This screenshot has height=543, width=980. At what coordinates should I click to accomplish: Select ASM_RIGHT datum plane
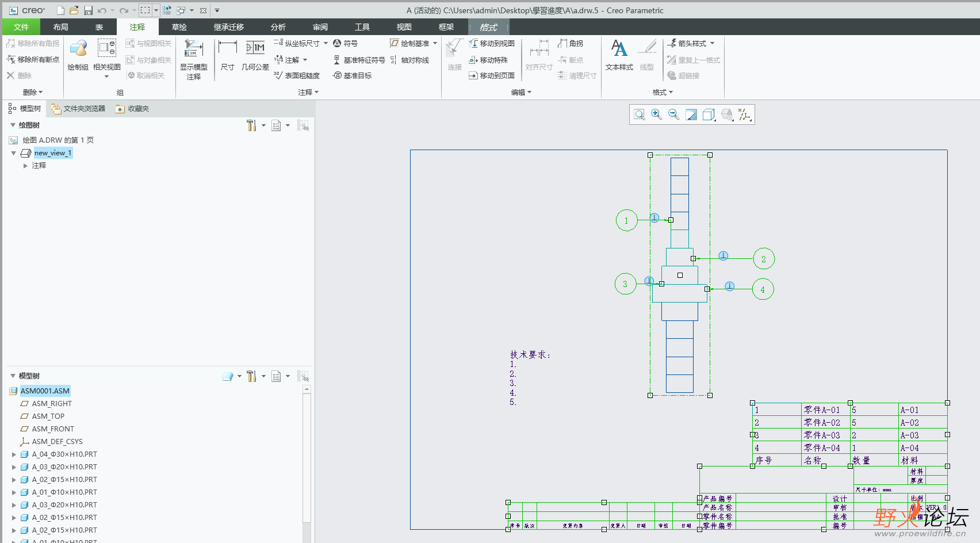point(52,404)
